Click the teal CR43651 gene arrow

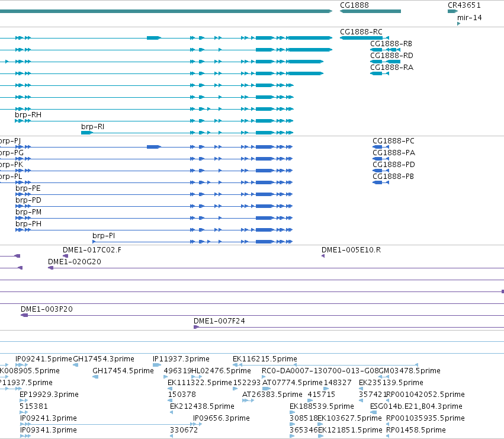(x=452, y=11)
